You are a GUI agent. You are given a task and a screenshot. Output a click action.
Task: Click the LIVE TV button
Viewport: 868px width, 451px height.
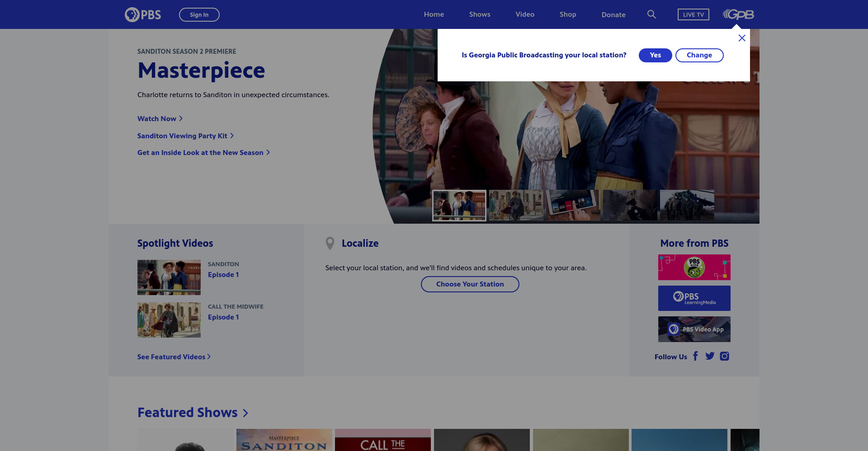(x=693, y=14)
